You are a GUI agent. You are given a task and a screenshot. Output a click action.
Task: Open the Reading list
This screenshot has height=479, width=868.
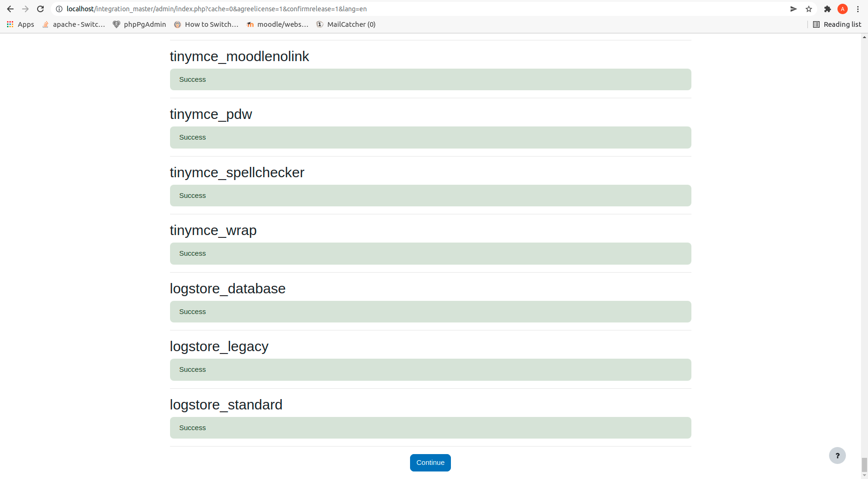click(x=837, y=24)
